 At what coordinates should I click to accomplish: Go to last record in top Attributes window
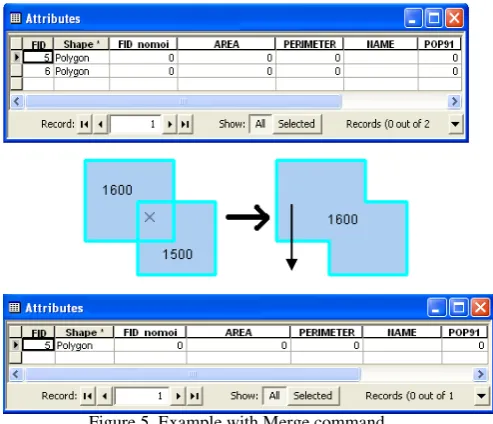pos(185,124)
